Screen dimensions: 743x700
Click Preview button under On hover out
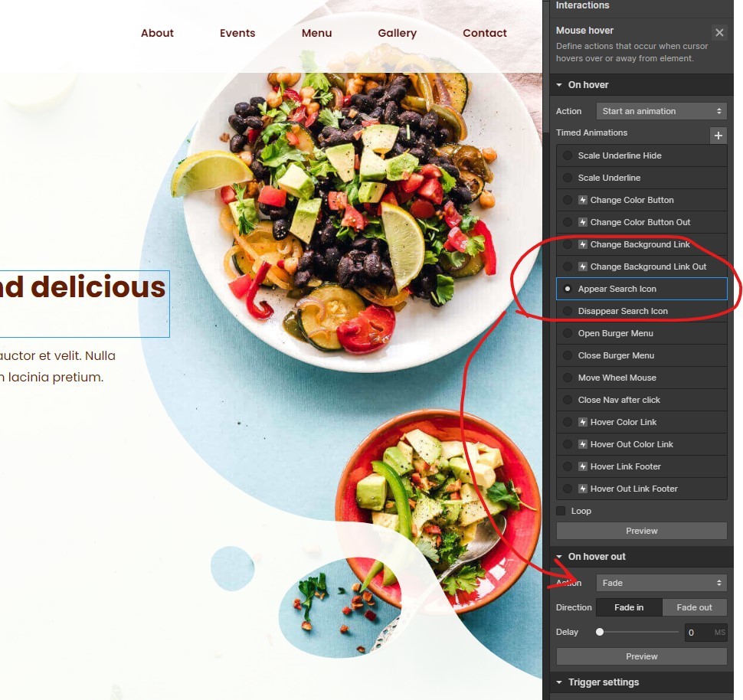(642, 656)
